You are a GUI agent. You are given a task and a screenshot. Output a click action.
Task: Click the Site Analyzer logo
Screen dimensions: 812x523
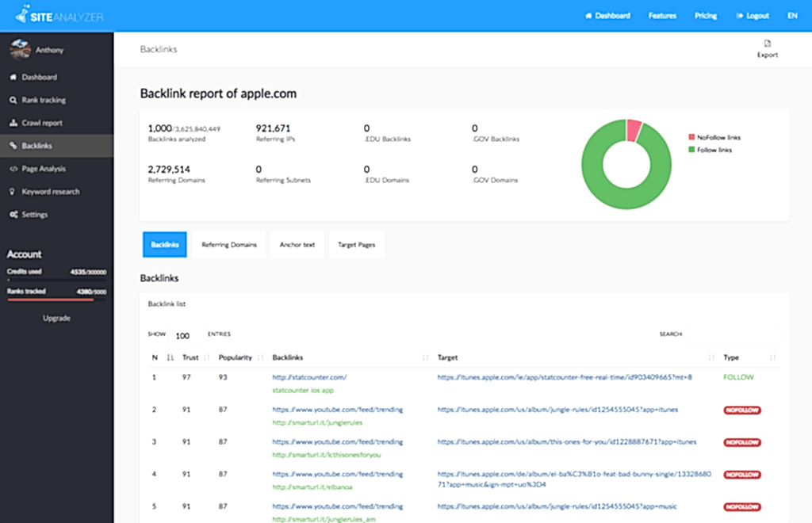(x=59, y=16)
